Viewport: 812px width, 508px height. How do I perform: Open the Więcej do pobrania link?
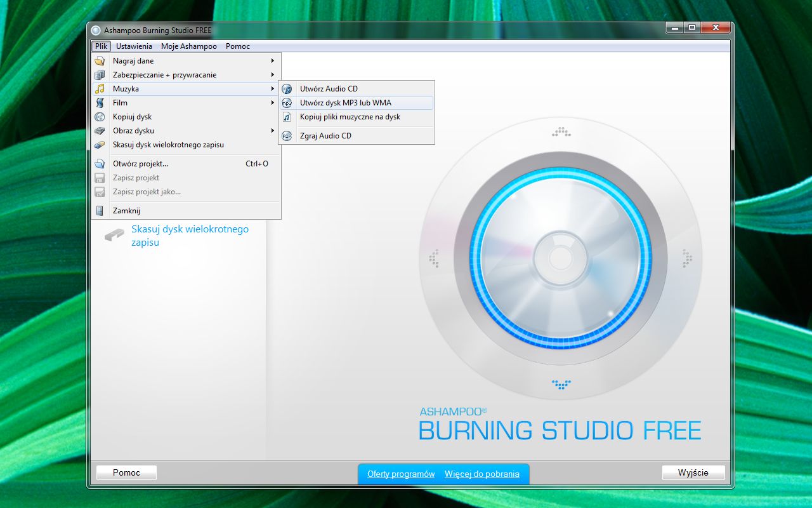click(482, 474)
